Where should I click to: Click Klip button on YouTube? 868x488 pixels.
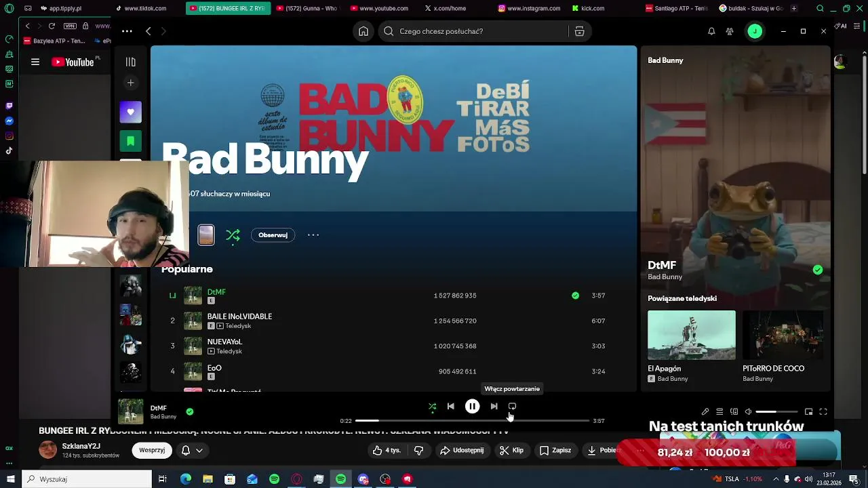[x=511, y=450]
